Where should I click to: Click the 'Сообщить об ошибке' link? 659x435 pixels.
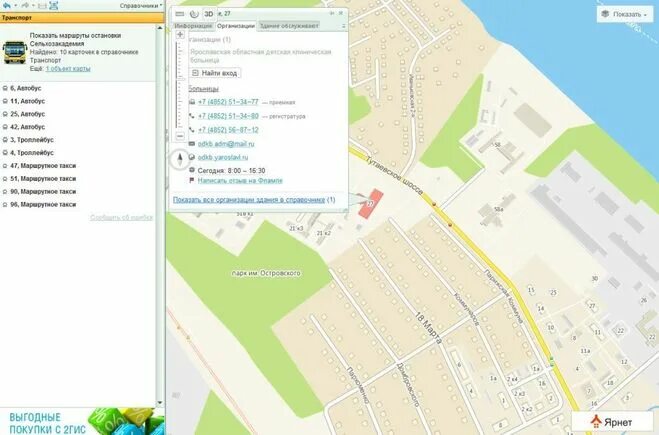pyautogui.click(x=121, y=218)
